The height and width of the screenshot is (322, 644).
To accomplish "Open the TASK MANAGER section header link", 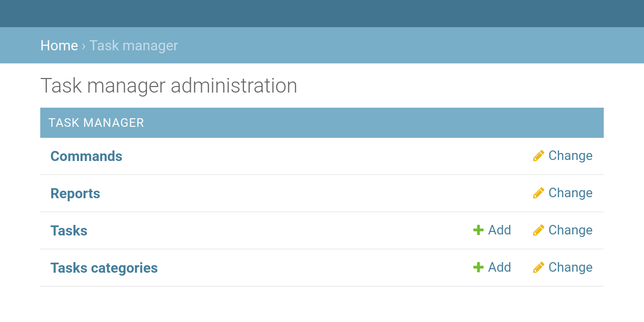I will [96, 123].
